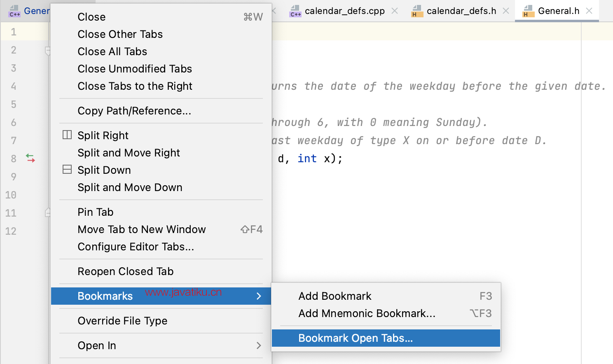Click the Split Right layout icon
Viewport: 613px width, 364px height.
click(x=67, y=135)
